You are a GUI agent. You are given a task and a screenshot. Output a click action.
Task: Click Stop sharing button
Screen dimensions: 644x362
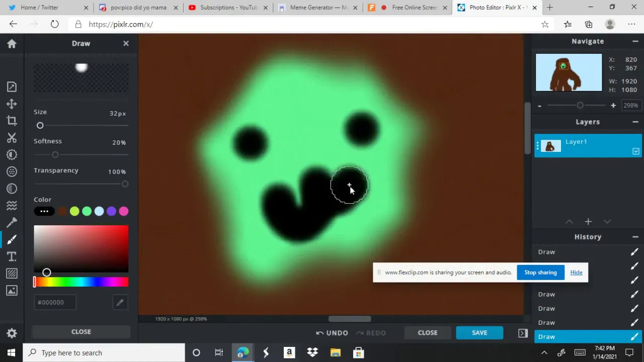click(x=540, y=273)
